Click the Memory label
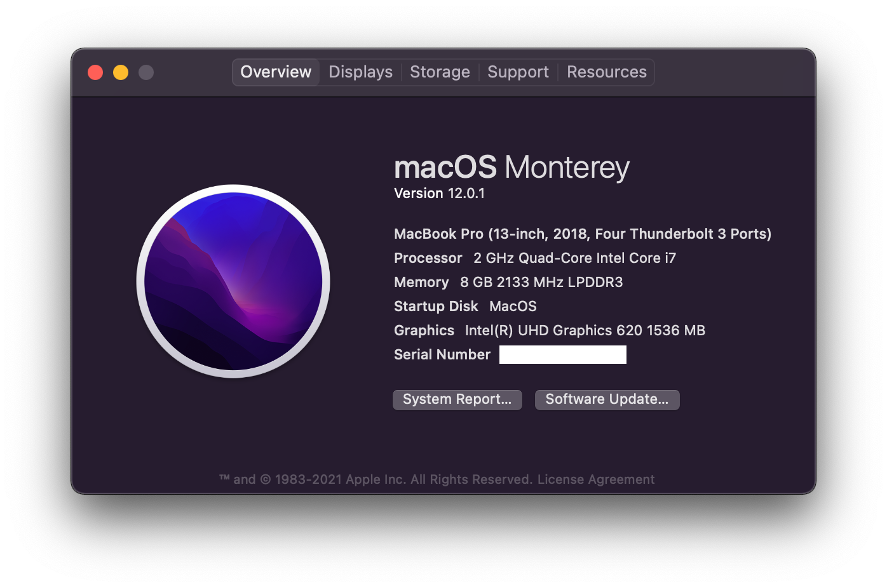Viewport: 887px width, 588px height. 421,283
